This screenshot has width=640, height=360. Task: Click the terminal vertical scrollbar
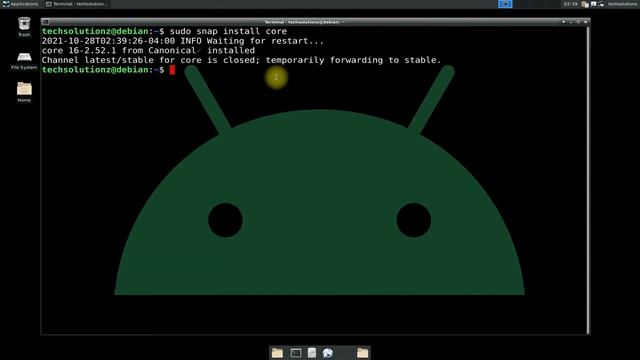(x=588, y=180)
